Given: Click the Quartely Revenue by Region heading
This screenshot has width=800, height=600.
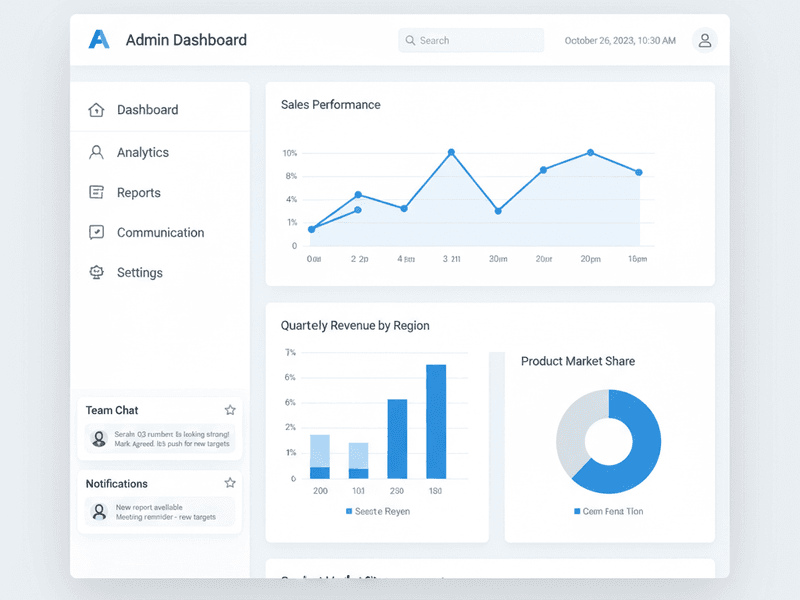Looking at the screenshot, I should [355, 326].
